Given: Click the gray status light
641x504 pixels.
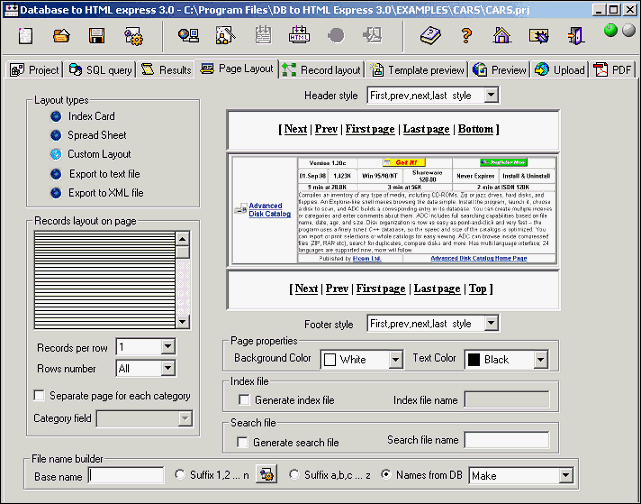Looking at the screenshot, I should click(x=629, y=30).
